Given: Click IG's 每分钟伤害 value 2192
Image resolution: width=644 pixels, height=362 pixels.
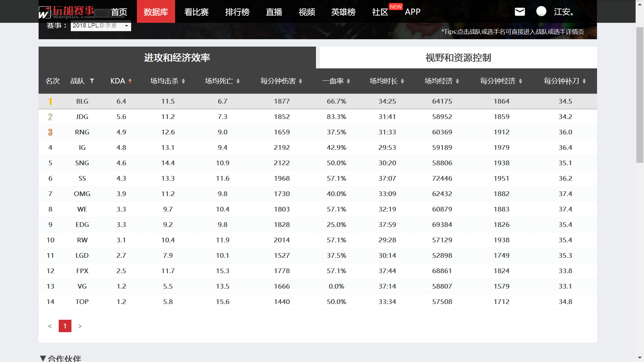Looking at the screenshot, I should 282,147.
